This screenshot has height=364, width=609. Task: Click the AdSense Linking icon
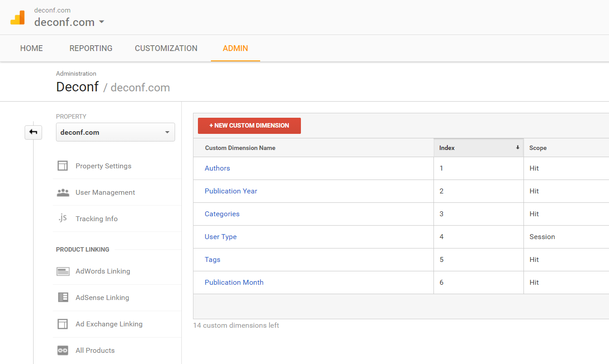pos(62,297)
